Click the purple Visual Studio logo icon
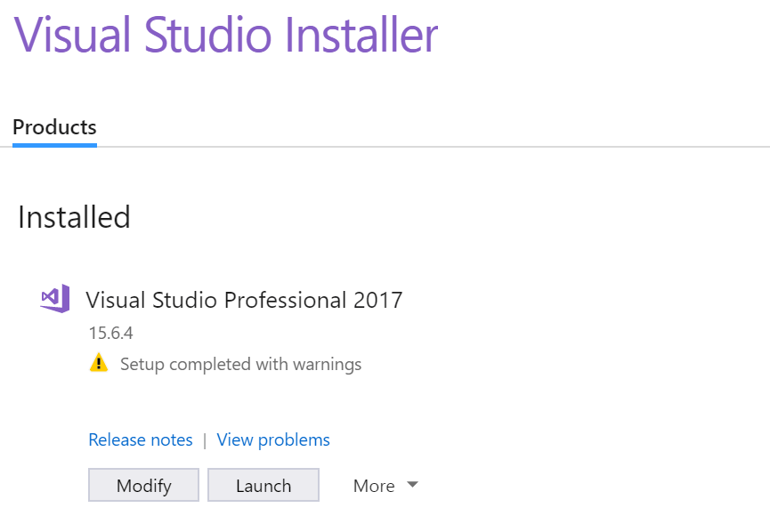The image size is (770, 532). coord(55,298)
